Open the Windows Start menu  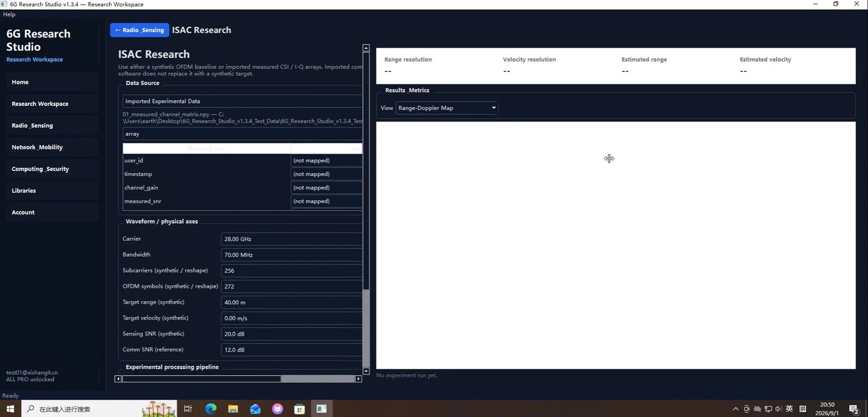(x=10, y=409)
